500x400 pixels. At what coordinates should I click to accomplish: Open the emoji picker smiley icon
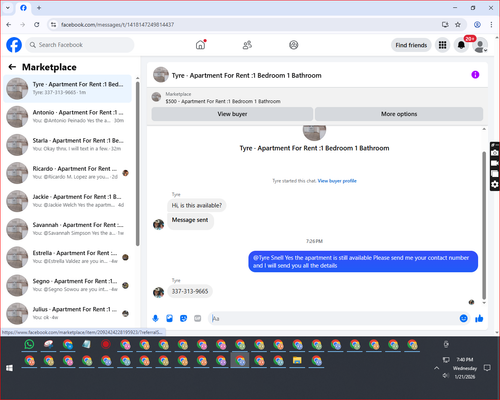click(x=463, y=318)
